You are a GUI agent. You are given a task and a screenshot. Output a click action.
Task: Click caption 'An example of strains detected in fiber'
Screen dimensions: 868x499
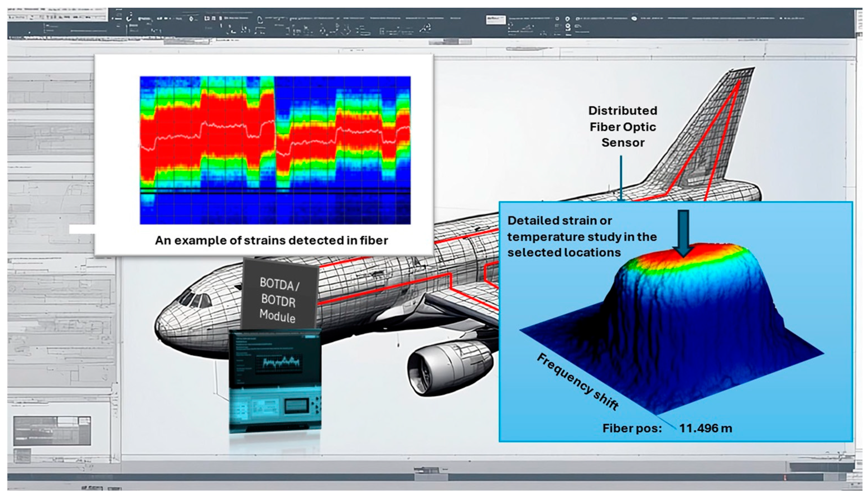pos(271,240)
